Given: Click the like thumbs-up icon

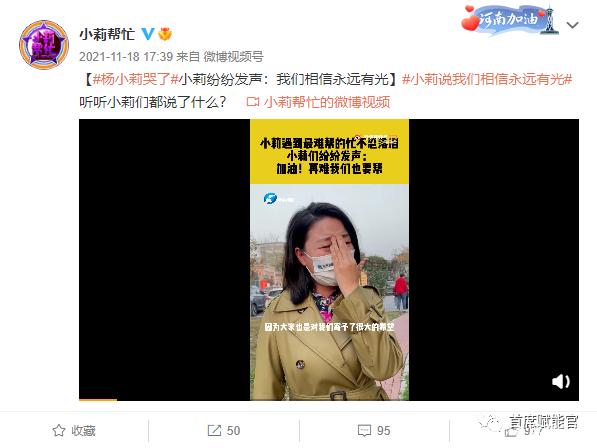Looking at the screenshot, I should 511,431.
